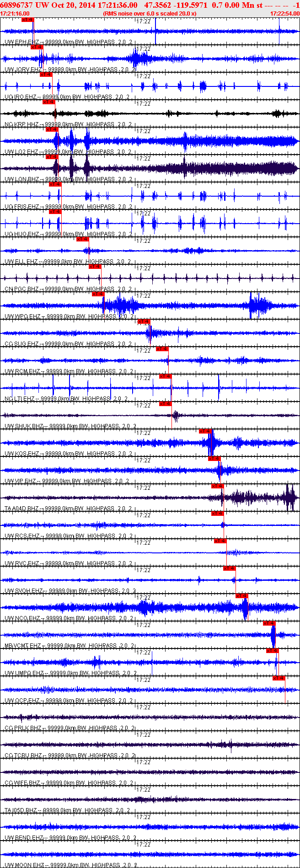Click the red pick flag on ELL trace

(x=82, y=239)
